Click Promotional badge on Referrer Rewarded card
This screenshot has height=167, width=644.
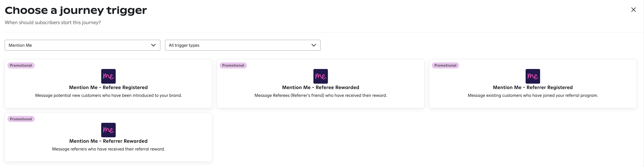pos(21,119)
